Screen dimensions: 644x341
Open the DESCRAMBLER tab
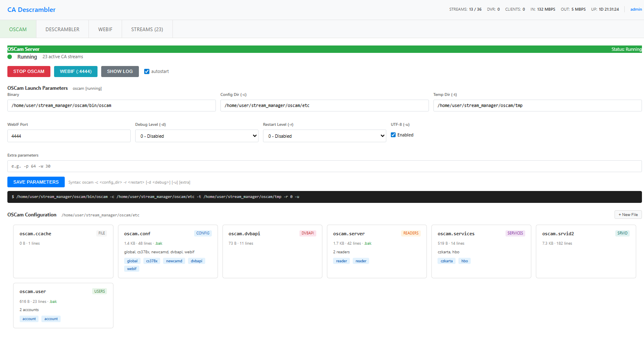coord(62,29)
